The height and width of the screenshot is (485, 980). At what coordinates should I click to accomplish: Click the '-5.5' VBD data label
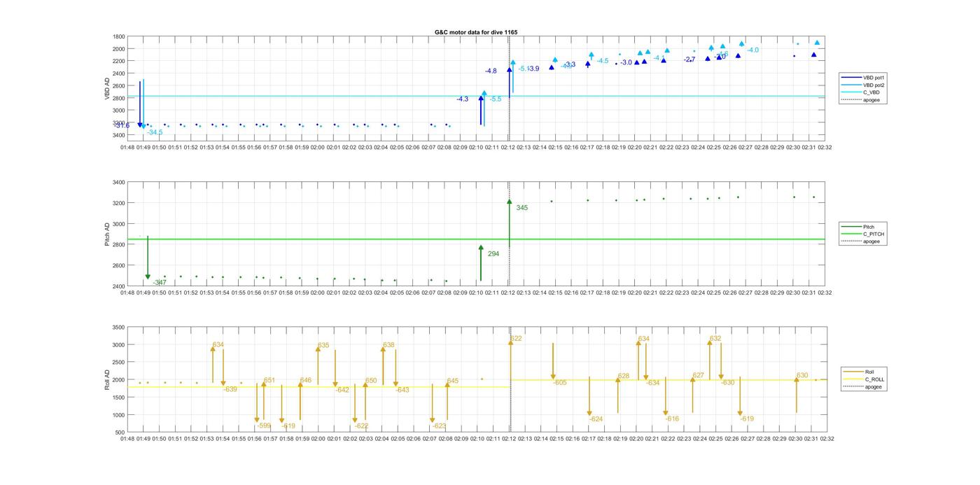tap(495, 99)
